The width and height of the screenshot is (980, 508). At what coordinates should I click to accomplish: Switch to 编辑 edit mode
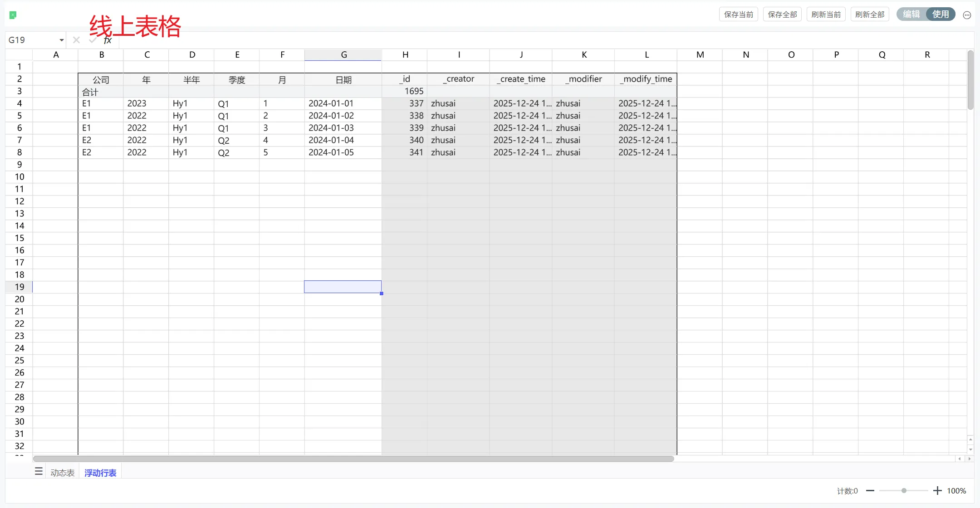[911, 15]
